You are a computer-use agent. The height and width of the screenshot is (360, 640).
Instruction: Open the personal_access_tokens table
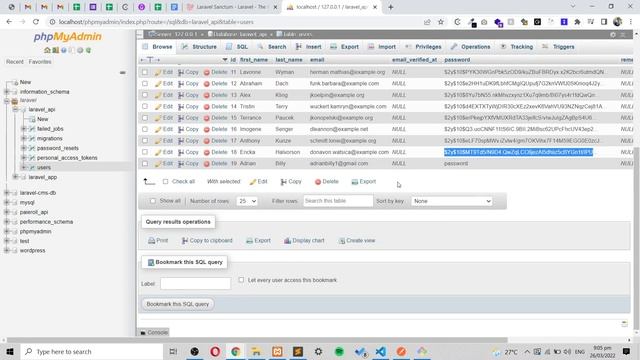(x=67, y=158)
